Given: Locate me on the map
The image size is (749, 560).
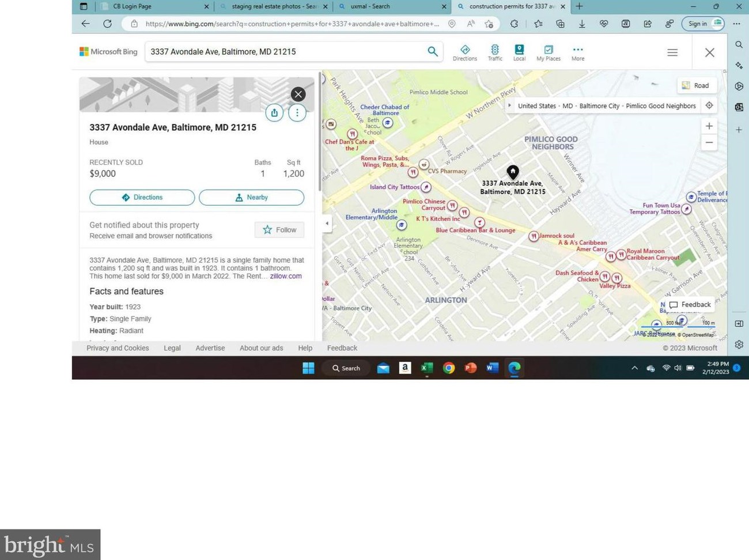Looking at the screenshot, I should coord(709,105).
